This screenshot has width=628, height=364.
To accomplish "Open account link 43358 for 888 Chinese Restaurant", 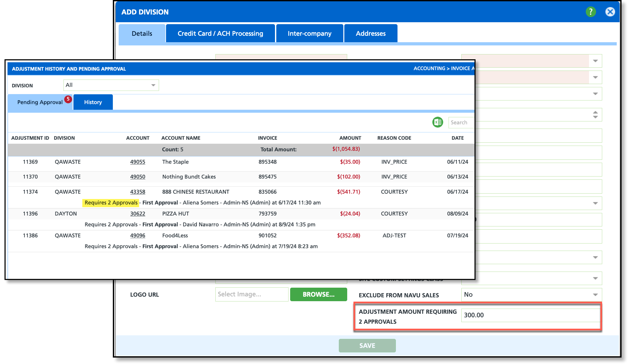I will 138,192.
